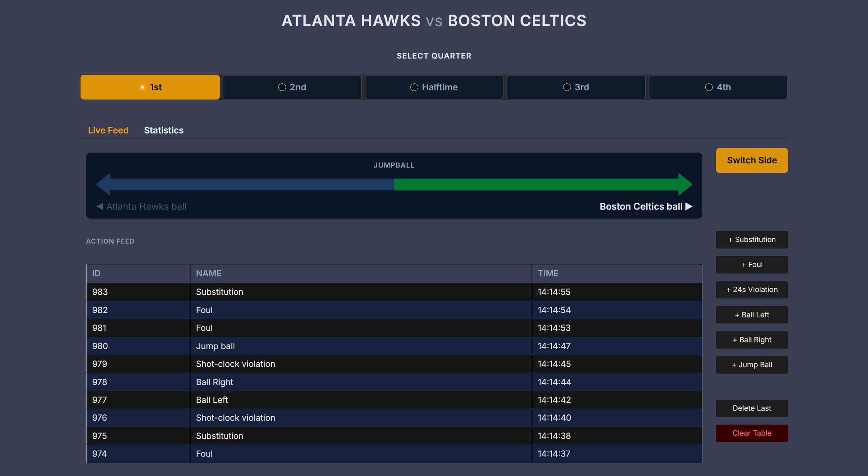Click the Atlanta Hawks ball label
This screenshot has width=868, height=476.
[141, 206]
